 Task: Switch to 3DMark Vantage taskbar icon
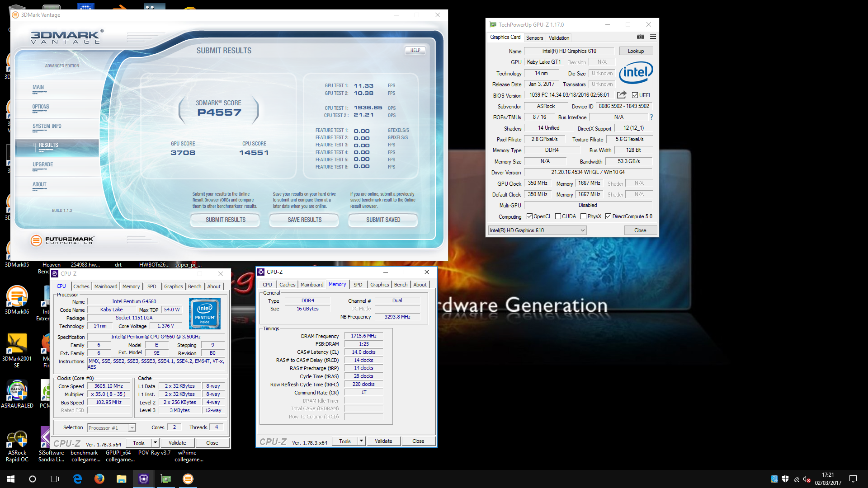click(x=188, y=479)
